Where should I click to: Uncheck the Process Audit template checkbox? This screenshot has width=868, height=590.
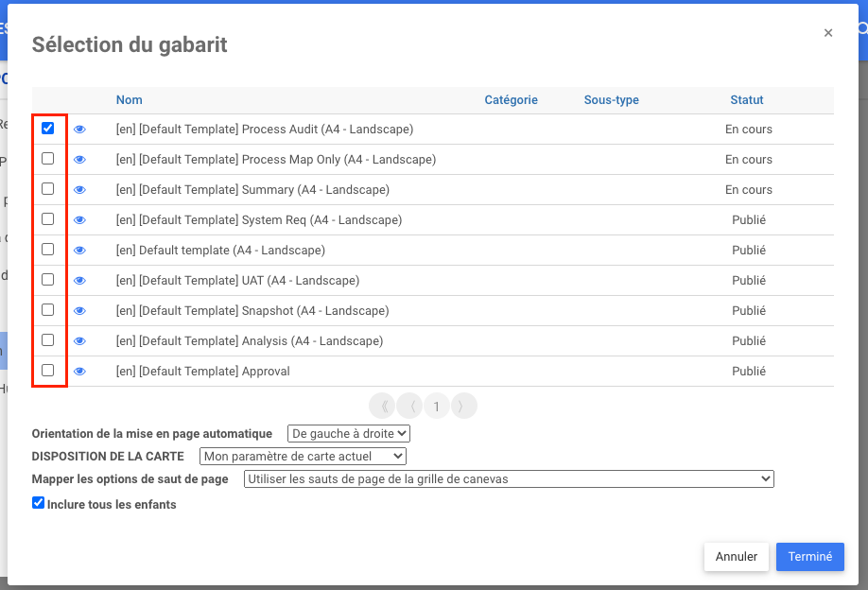(x=48, y=129)
